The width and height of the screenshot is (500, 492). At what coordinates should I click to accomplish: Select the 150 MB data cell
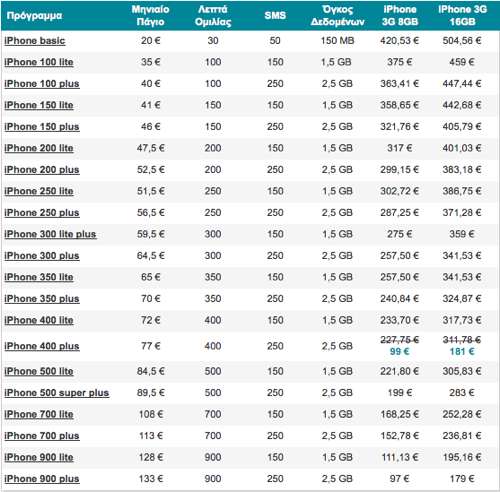point(337,41)
